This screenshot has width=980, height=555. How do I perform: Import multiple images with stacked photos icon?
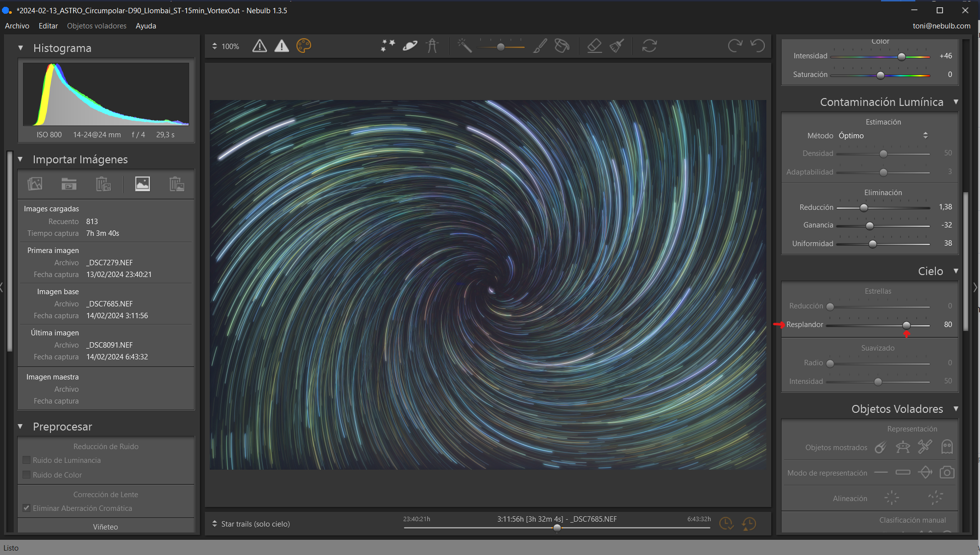tap(35, 184)
